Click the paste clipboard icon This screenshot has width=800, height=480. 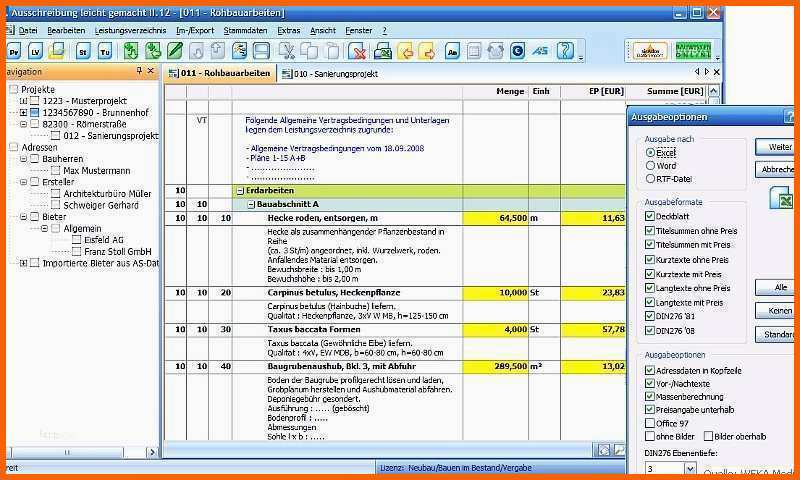[332, 51]
